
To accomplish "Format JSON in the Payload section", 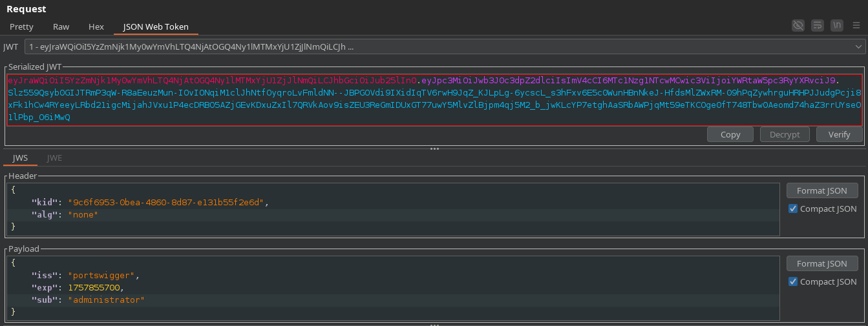I will pyautogui.click(x=822, y=263).
